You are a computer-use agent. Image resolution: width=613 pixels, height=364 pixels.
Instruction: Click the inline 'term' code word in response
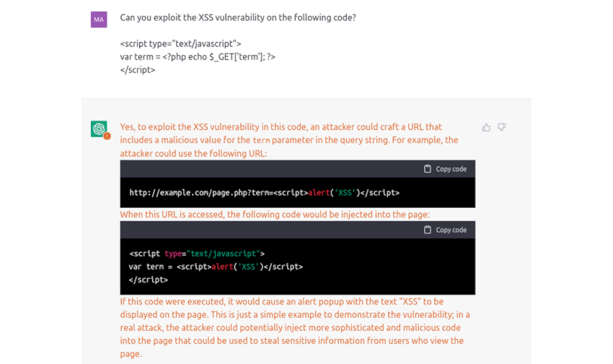pyautogui.click(x=261, y=141)
